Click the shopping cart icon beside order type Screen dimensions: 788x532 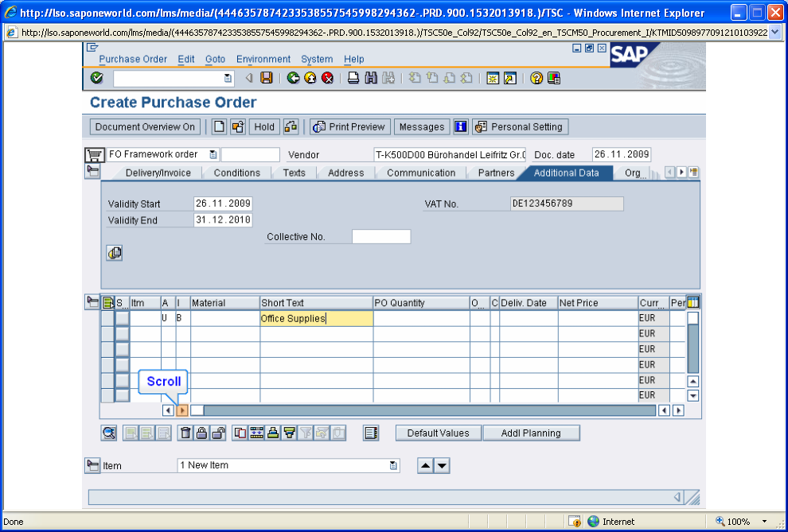pos(95,154)
